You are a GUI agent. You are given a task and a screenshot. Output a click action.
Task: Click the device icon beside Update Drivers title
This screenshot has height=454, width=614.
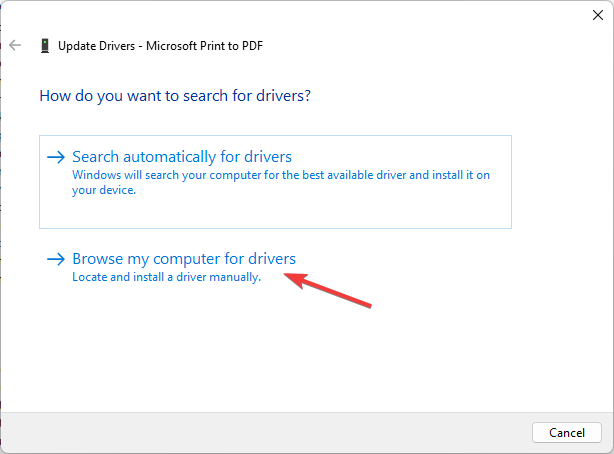[45, 46]
